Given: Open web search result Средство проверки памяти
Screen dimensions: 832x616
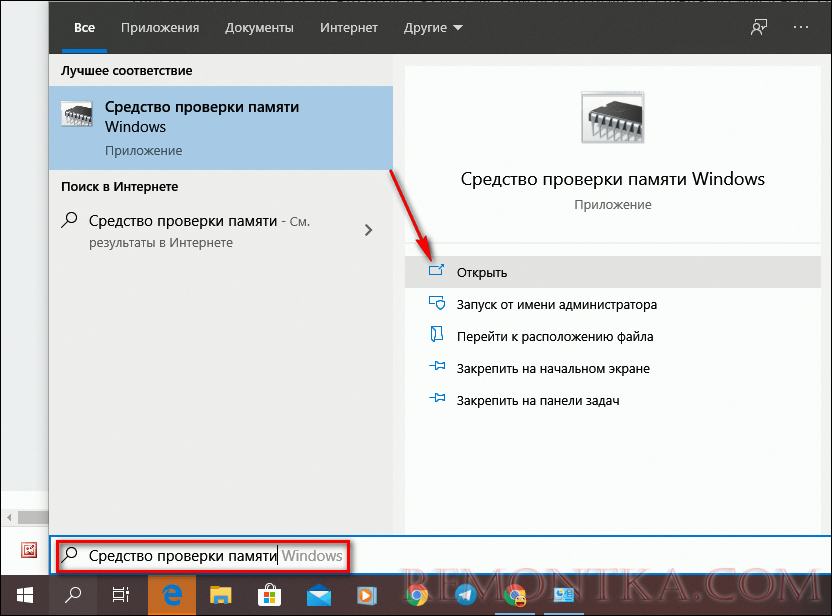Looking at the screenshot, I should (200, 231).
